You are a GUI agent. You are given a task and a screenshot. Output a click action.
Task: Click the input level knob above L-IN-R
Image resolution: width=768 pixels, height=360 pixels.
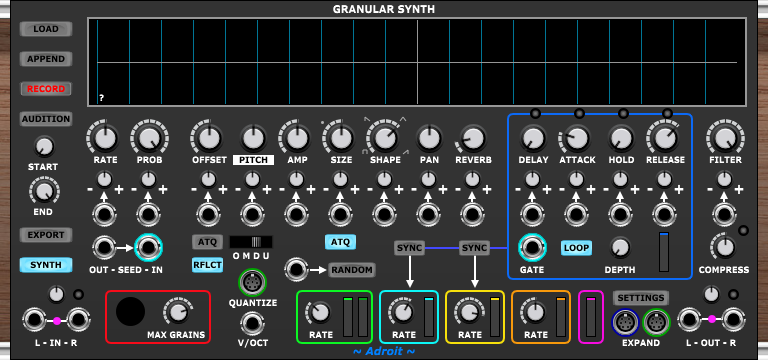57,294
